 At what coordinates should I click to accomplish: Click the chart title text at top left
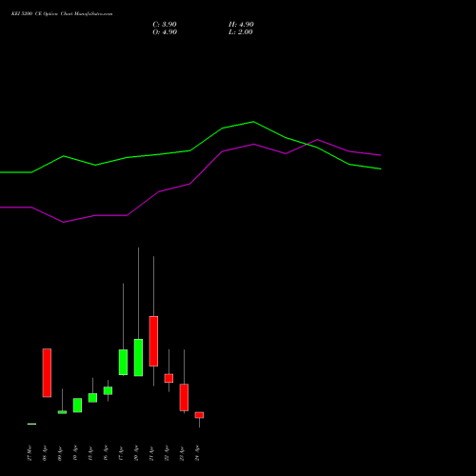pyautogui.click(x=62, y=14)
